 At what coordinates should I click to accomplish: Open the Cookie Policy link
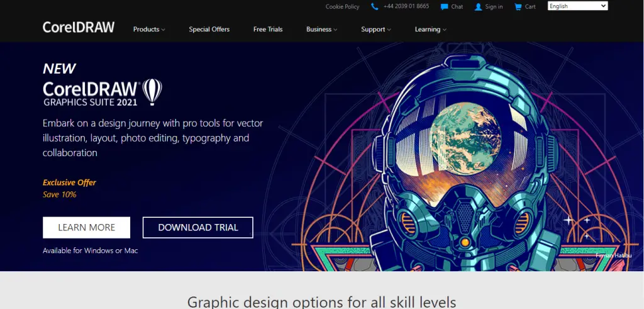click(x=342, y=6)
